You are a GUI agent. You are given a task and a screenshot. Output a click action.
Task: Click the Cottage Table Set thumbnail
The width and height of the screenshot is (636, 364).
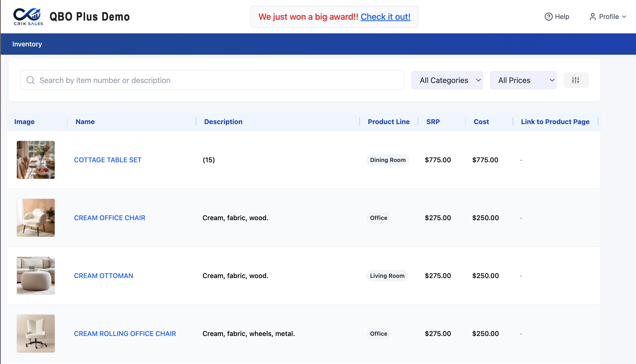(36, 160)
